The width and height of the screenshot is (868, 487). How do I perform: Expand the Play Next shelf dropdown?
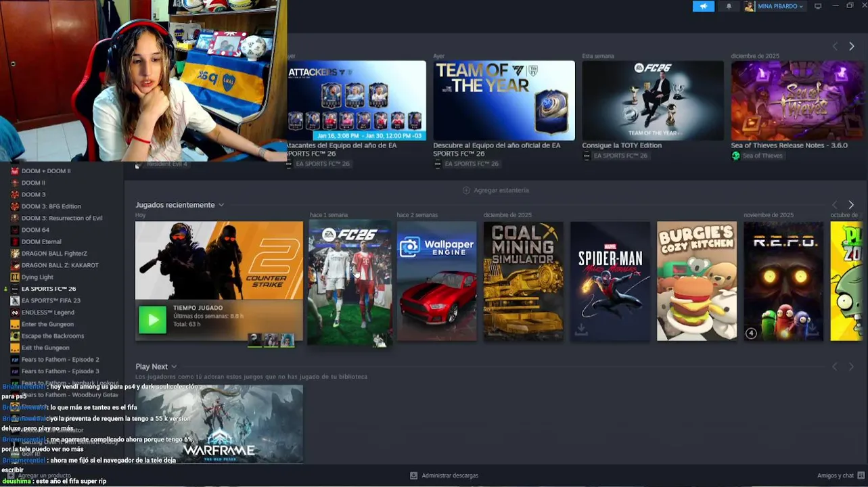(x=174, y=367)
